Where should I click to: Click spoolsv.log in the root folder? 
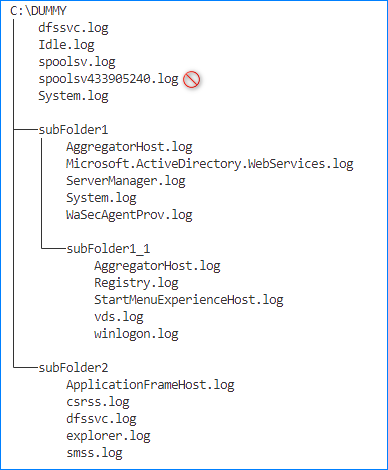pos(77,62)
